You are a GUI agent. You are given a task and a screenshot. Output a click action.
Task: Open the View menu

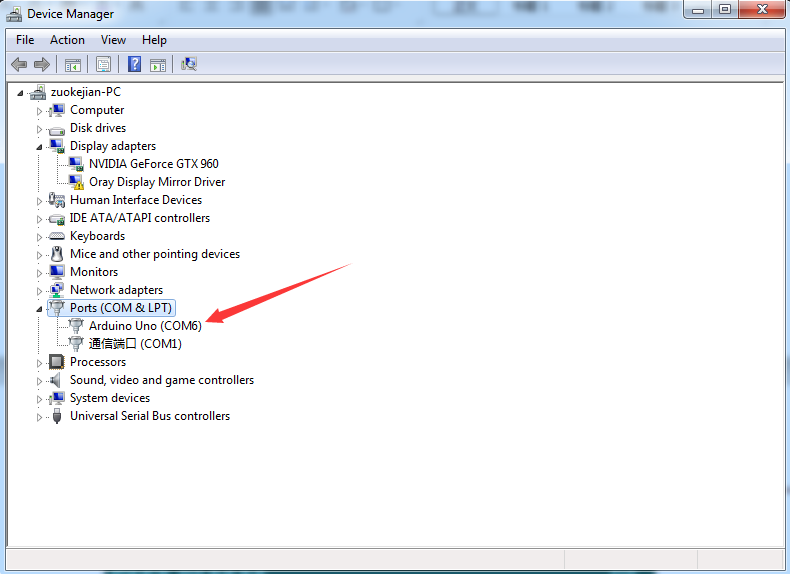coord(113,40)
